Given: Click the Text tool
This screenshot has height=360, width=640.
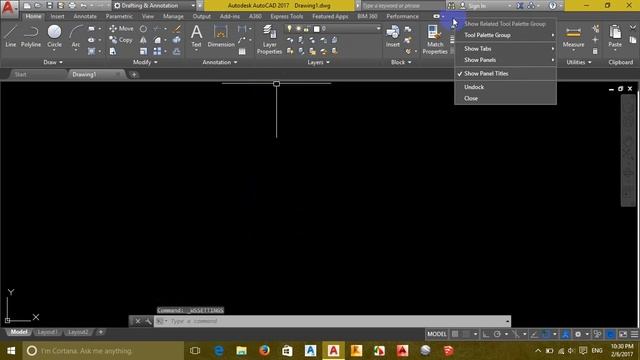Looking at the screenshot, I should pyautogui.click(x=196, y=36).
